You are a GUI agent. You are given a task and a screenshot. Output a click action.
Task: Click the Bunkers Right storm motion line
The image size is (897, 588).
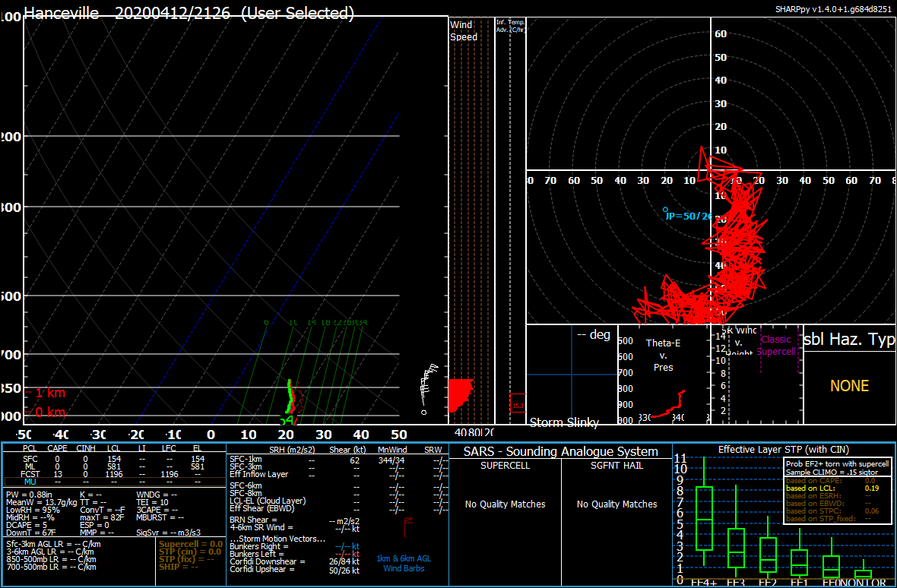tap(295, 546)
